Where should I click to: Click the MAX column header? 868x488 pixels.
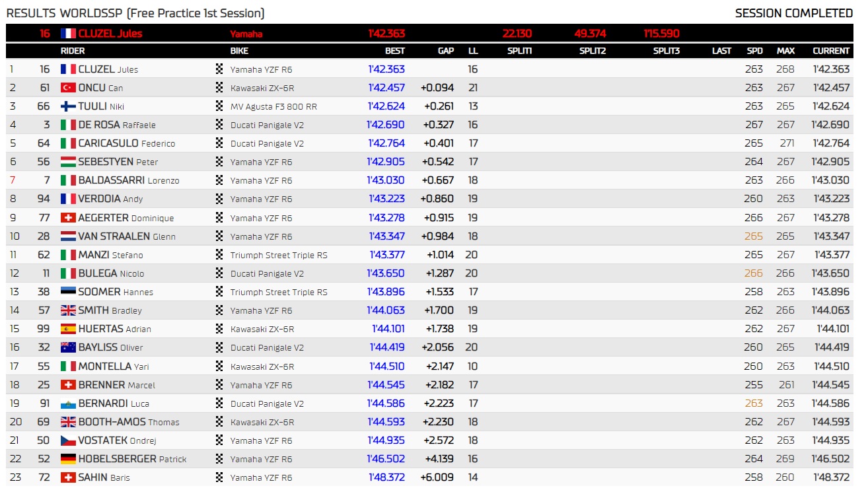pyautogui.click(x=785, y=51)
